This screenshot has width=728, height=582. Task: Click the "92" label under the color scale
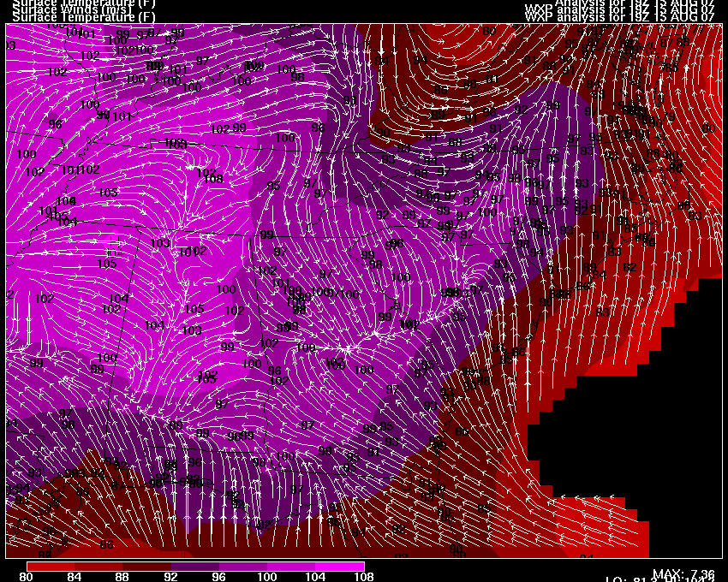click(x=170, y=577)
